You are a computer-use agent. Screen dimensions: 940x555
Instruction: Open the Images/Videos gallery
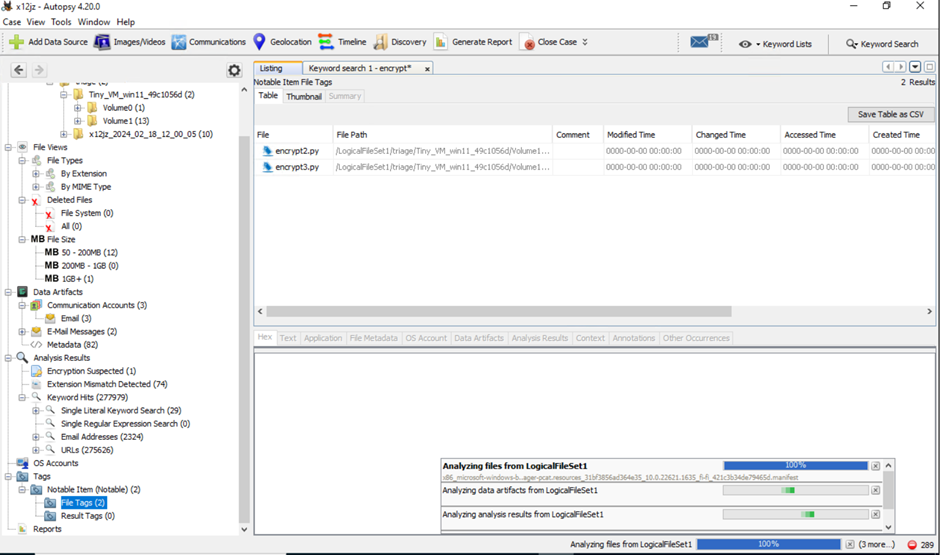(x=129, y=42)
